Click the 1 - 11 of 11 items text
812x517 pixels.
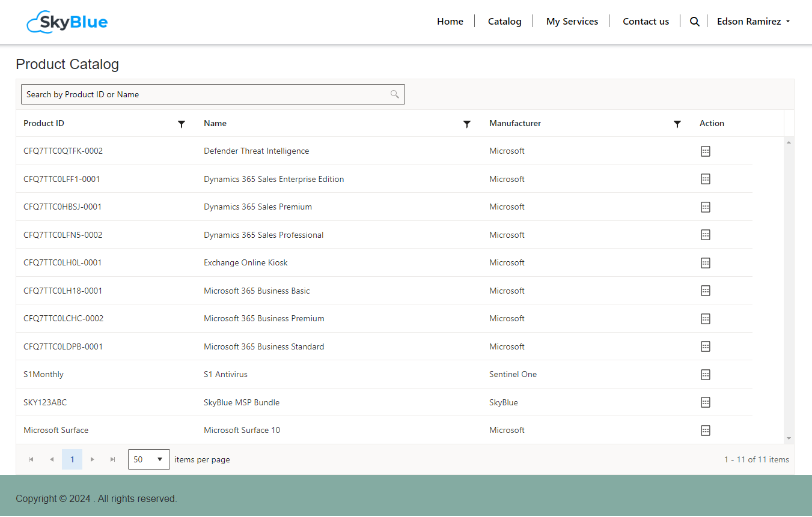pos(757,459)
